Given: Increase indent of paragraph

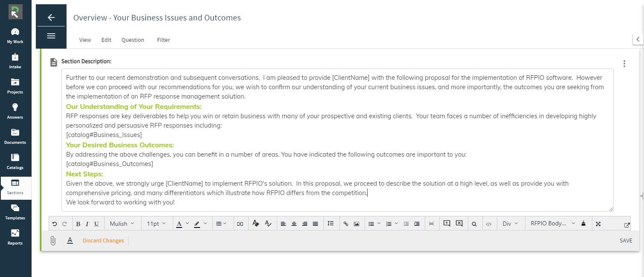Looking at the screenshot, I should (417, 224).
